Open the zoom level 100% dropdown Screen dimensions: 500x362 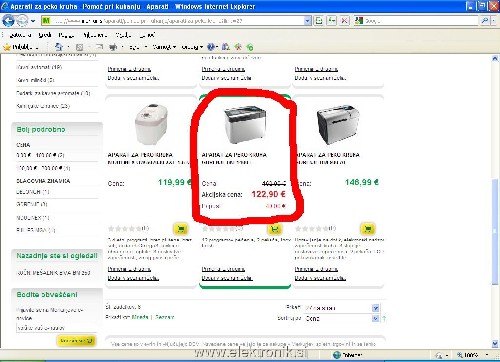pos(487,355)
